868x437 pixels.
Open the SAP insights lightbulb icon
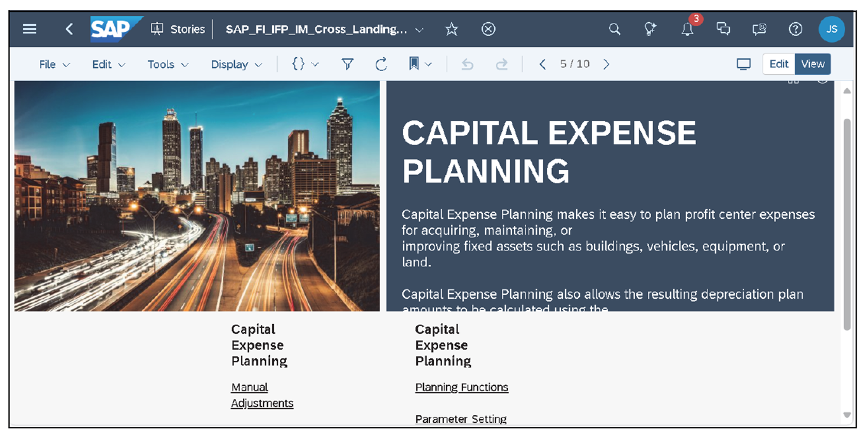tap(650, 29)
